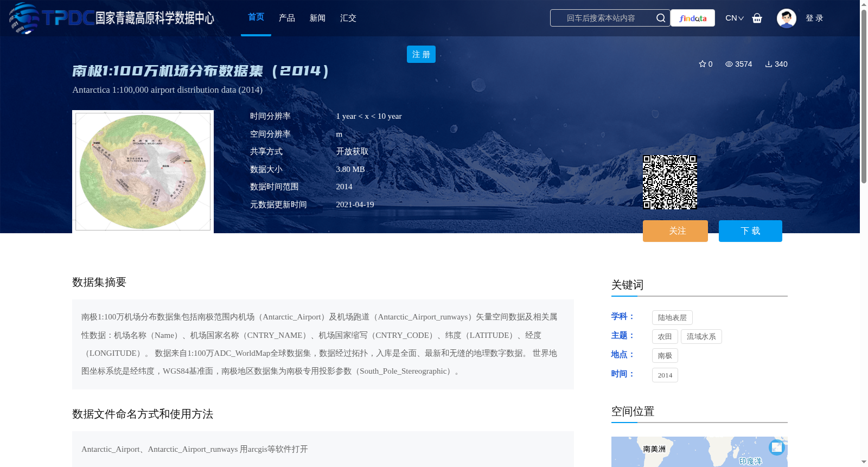The image size is (868, 467).
Task: Click the scrollbar down arrow
Action: [864, 462]
